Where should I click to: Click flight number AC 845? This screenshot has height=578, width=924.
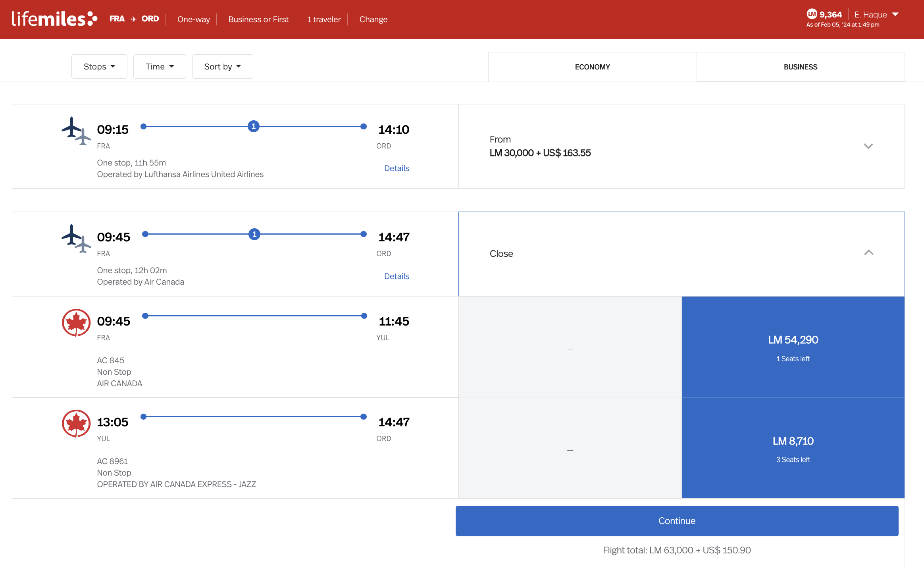(111, 360)
